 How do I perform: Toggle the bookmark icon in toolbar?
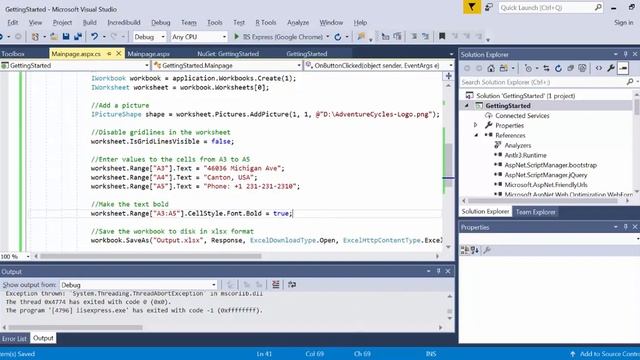tap(442, 37)
